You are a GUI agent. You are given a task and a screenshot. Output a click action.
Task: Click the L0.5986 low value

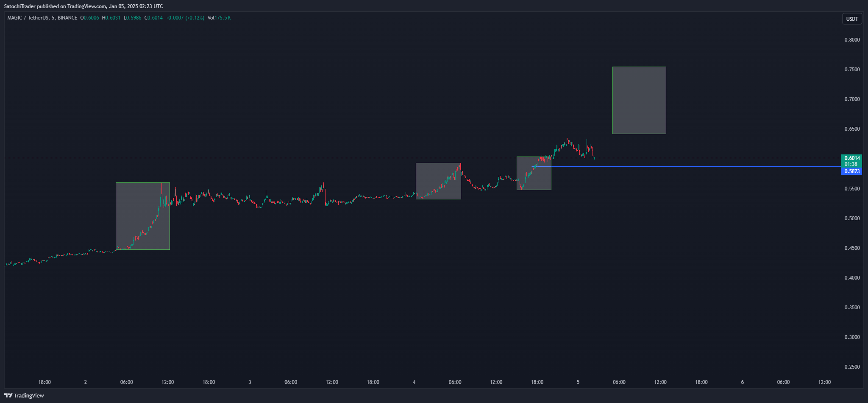point(132,18)
